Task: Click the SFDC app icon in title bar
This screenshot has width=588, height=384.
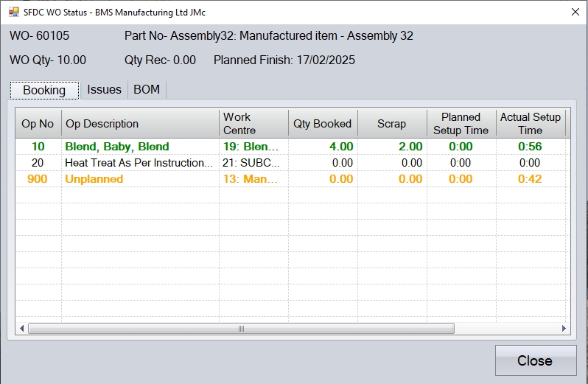Action: click(14, 12)
